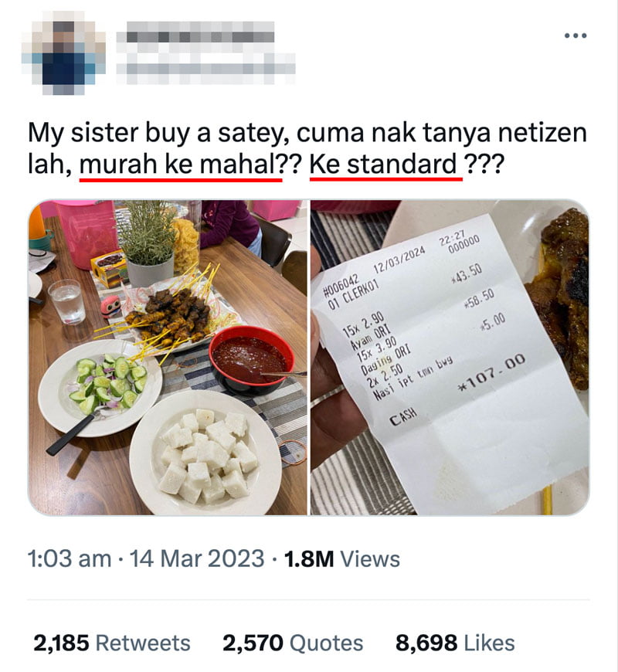Click the plate of rice cubes
Viewport: 618px width, 672px height.
205,453
